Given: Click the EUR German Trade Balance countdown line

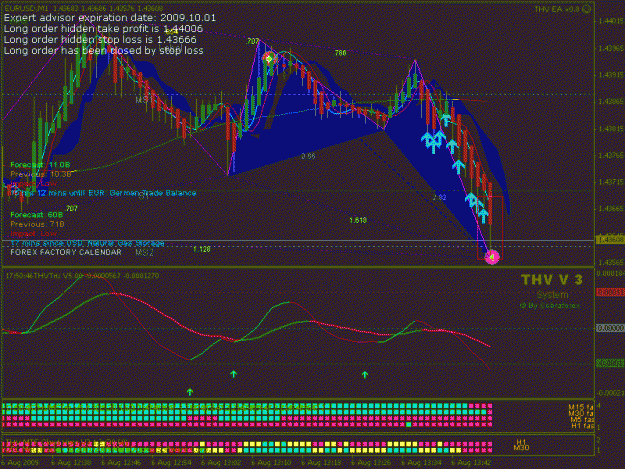Looking at the screenshot, I should click(103, 193).
